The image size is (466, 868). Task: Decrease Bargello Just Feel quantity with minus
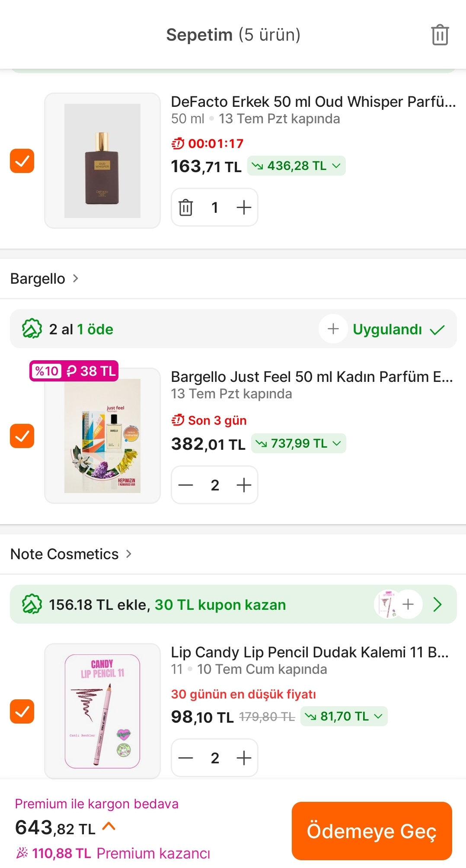click(x=186, y=485)
